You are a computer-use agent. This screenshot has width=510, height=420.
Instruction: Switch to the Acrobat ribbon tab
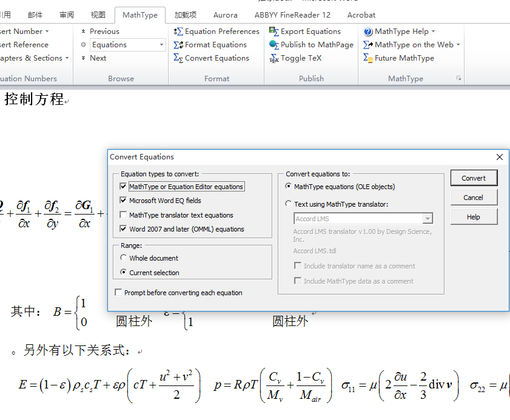point(361,15)
